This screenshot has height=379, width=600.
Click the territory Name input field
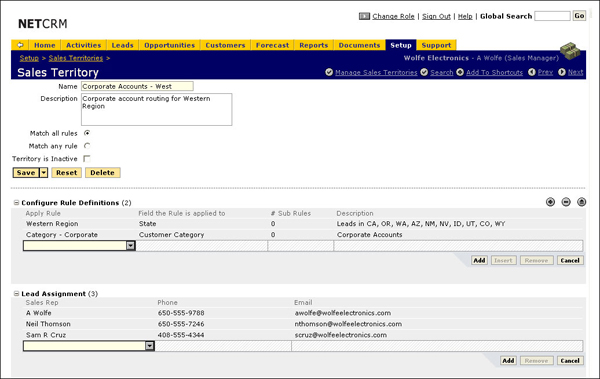pos(137,86)
